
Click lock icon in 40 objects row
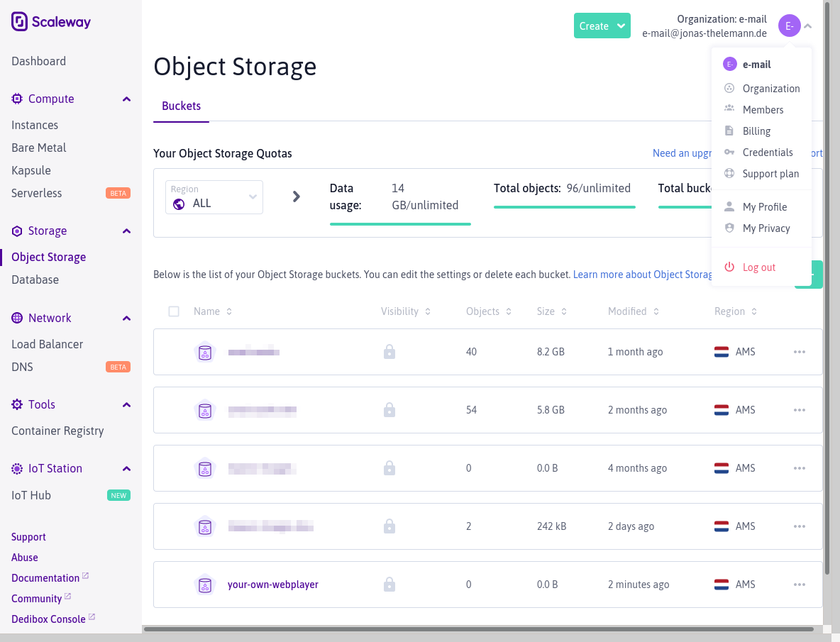coord(389,352)
